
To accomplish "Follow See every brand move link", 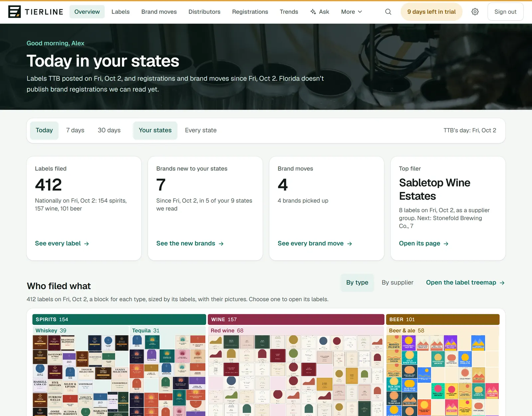I will 315,244.
